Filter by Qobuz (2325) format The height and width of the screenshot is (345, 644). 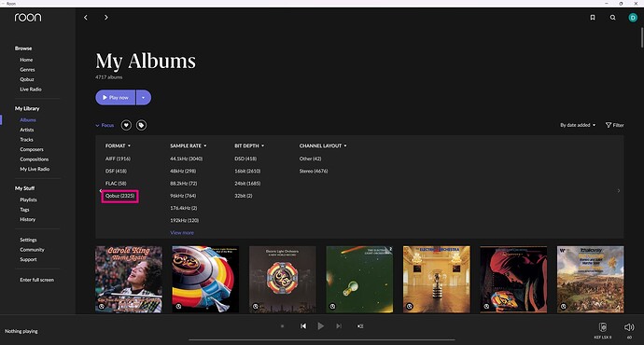click(119, 196)
